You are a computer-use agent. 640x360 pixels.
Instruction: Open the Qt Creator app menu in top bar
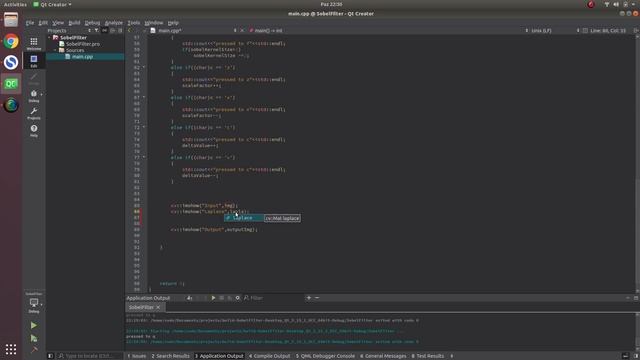[52, 4]
